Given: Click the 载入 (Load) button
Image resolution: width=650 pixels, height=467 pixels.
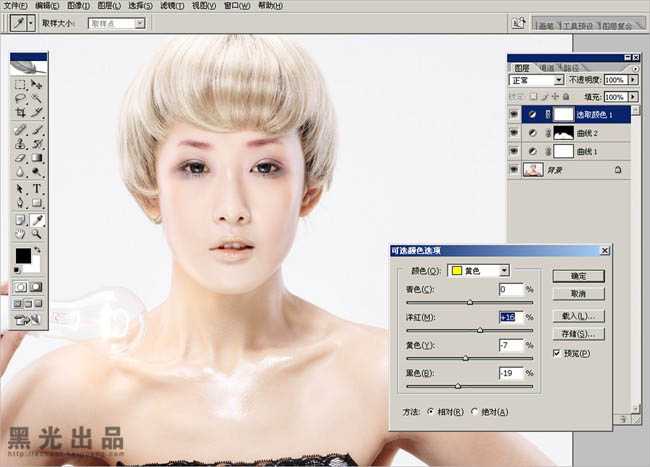Looking at the screenshot, I should pyautogui.click(x=578, y=316).
